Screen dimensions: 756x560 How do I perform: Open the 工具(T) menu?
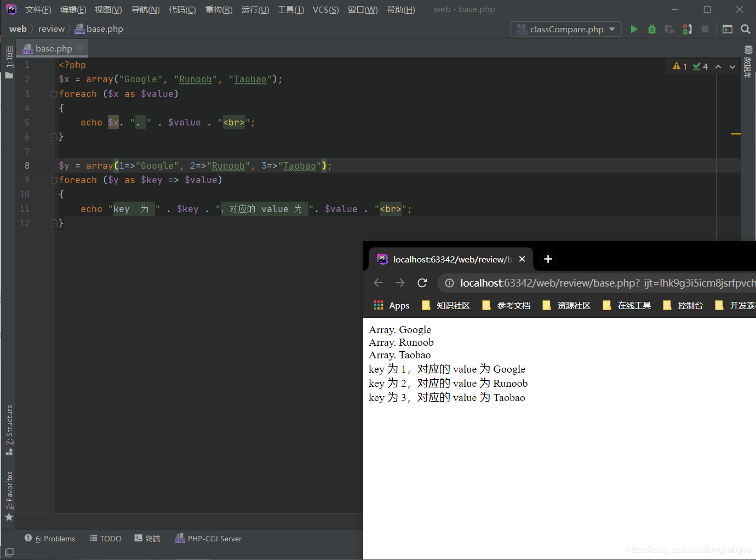291,10
